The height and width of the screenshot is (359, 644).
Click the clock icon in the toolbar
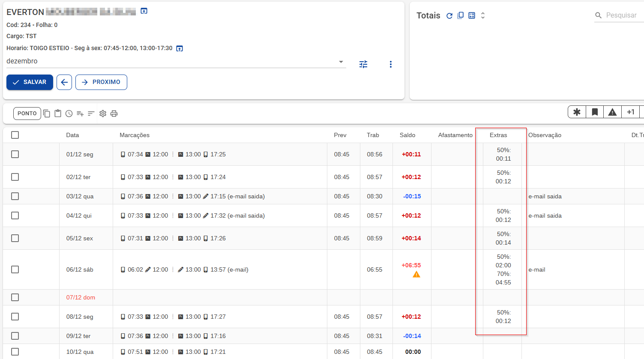tap(69, 114)
